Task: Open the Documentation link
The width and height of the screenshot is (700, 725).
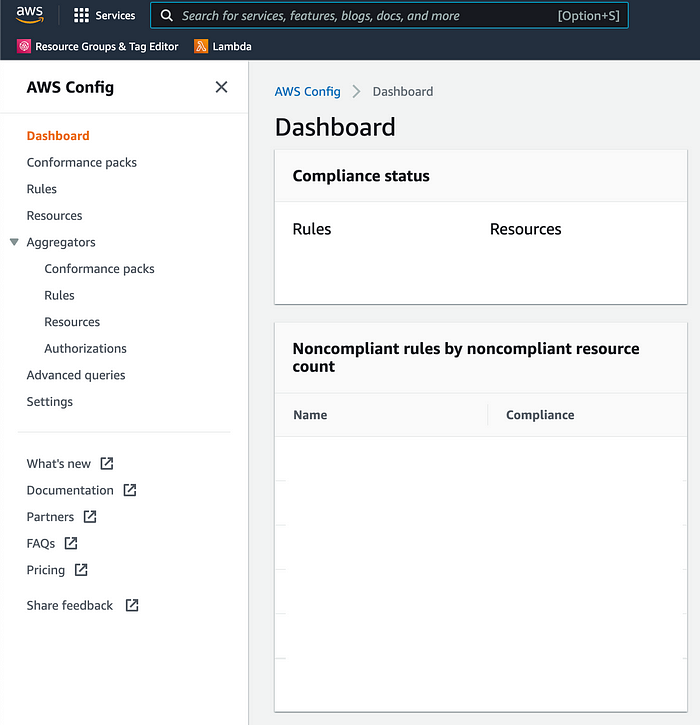Action: click(x=70, y=490)
